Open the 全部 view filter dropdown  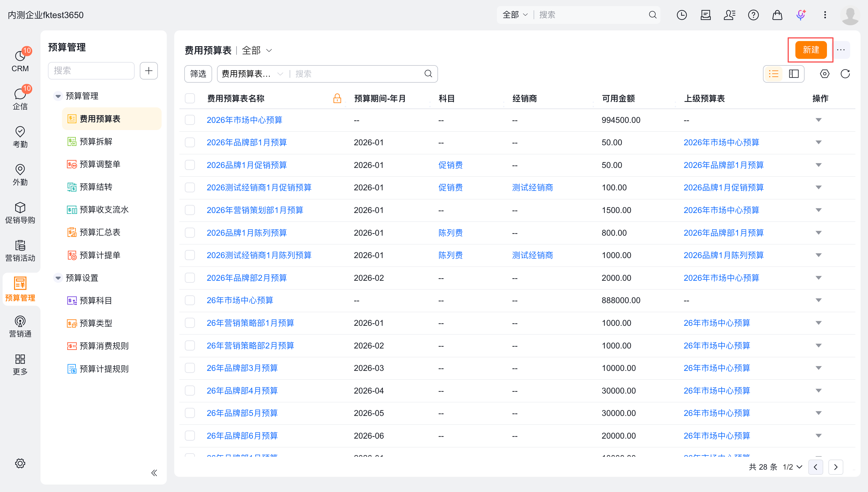pos(257,50)
